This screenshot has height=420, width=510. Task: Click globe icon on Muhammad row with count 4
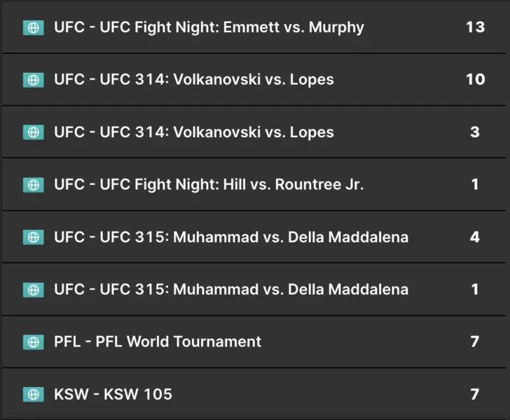(33, 237)
